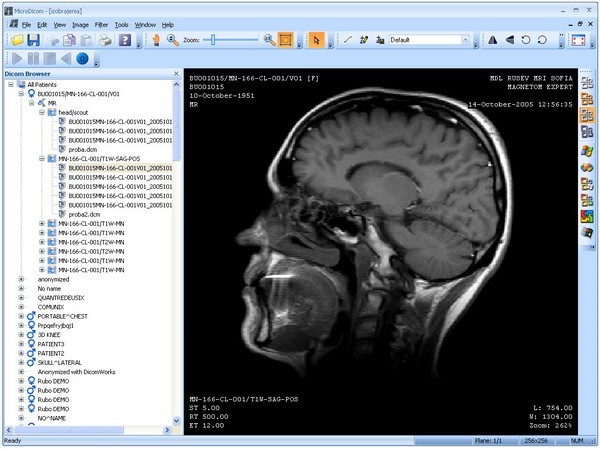600x449 pixels.
Task: Open the Image menu
Action: point(80,25)
